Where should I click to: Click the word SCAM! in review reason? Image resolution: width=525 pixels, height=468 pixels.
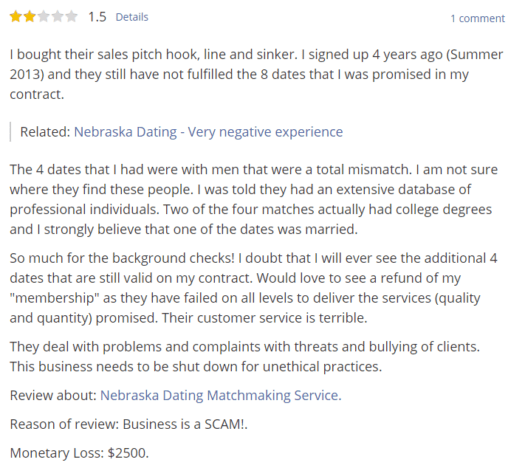pos(224,424)
